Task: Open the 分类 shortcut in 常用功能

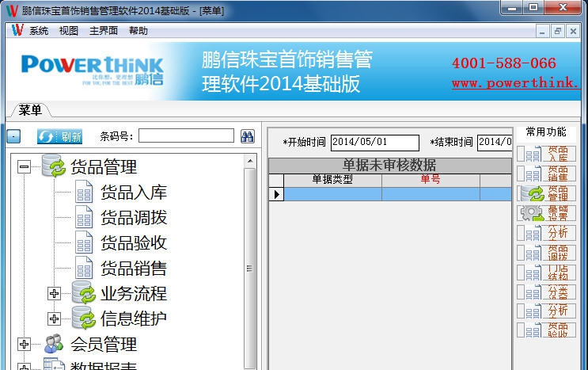Action: [546, 292]
